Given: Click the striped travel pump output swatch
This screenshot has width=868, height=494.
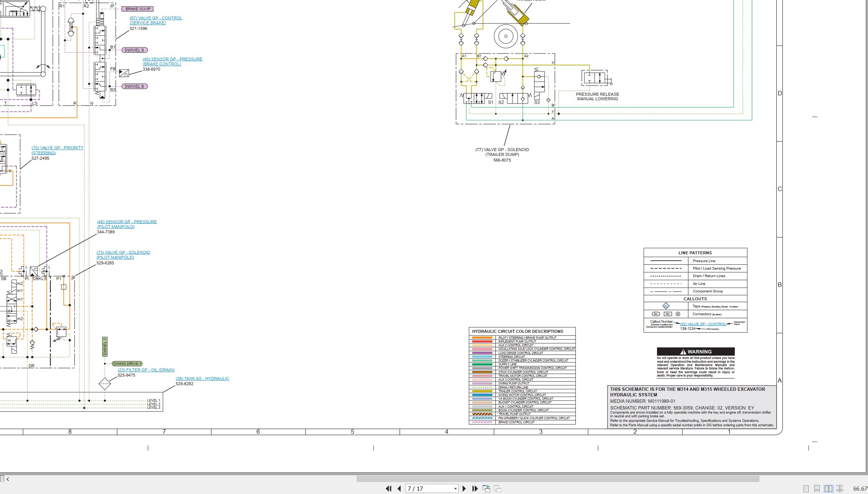Looking at the screenshot, I should 482,414.
